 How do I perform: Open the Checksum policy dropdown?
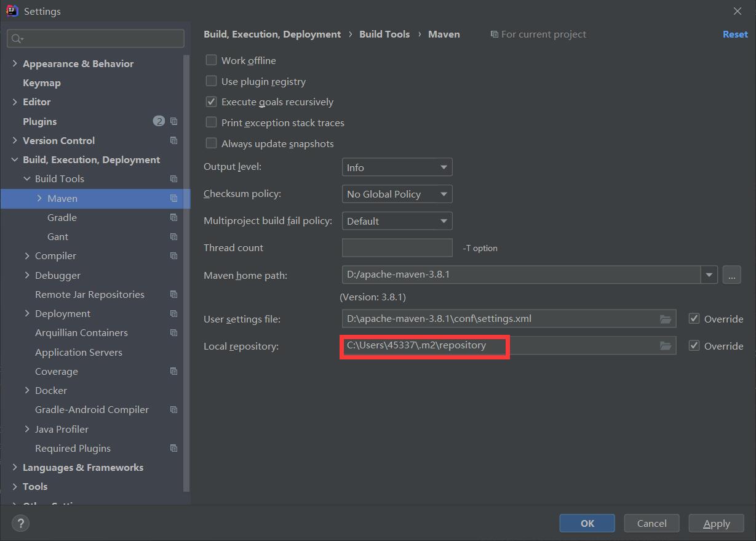click(x=397, y=194)
